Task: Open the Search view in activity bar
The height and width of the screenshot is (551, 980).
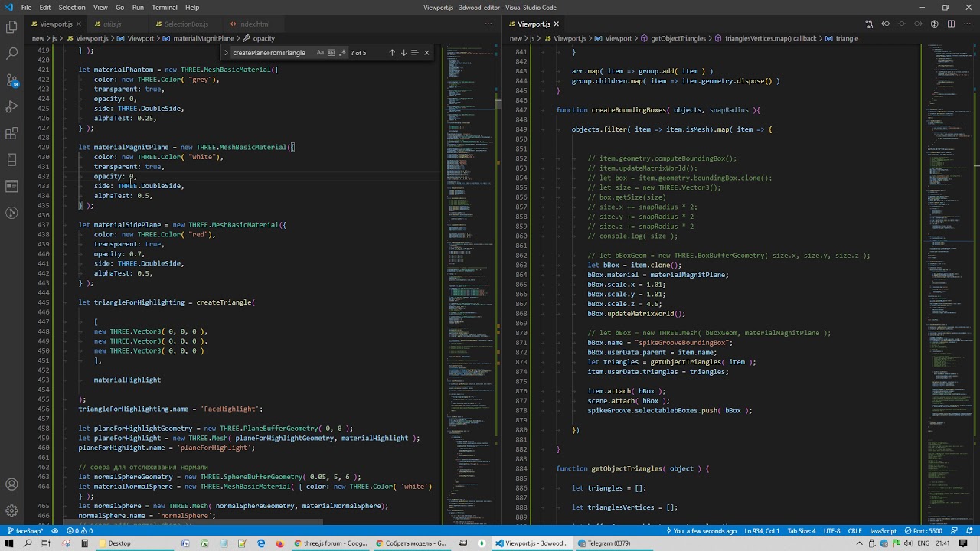Action: pos(11,54)
